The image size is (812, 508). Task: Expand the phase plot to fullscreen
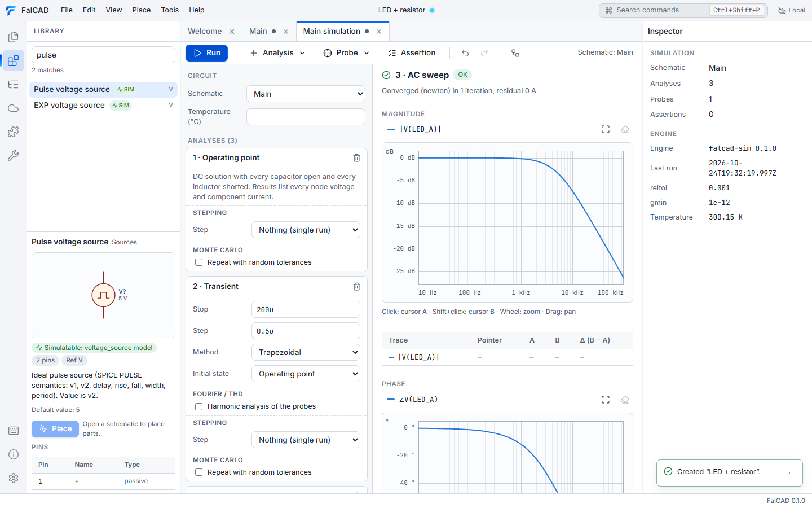(606, 400)
